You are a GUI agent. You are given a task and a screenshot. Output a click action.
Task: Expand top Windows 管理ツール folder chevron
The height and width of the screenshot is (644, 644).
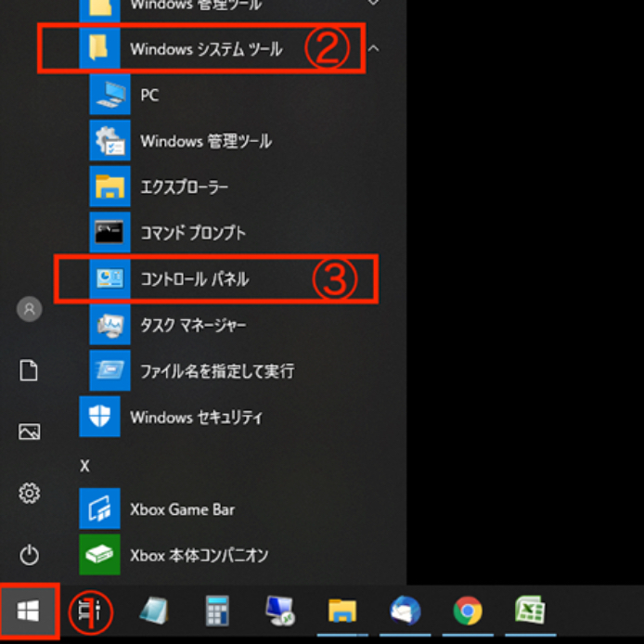point(373,3)
